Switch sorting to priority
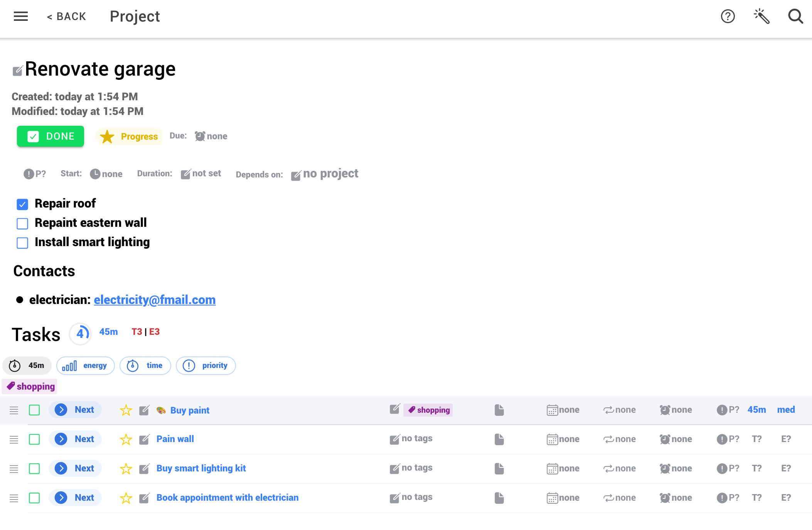This screenshot has width=812, height=530. [x=206, y=365]
